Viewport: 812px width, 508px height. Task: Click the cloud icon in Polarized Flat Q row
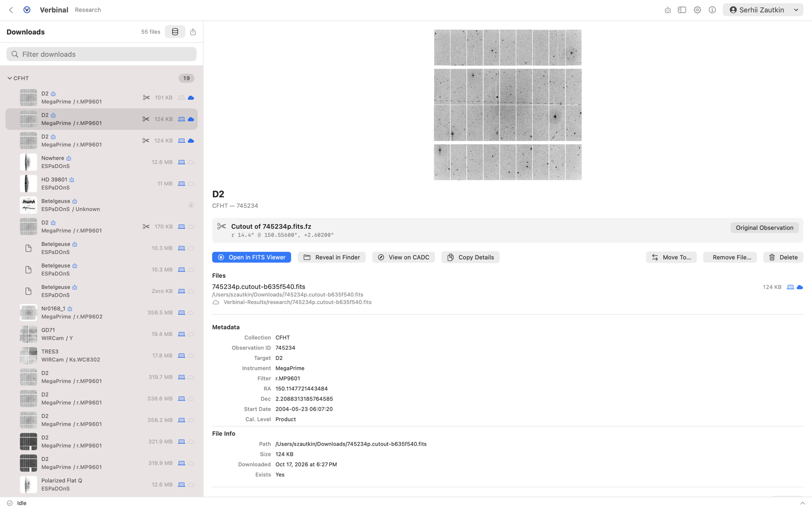191,485
